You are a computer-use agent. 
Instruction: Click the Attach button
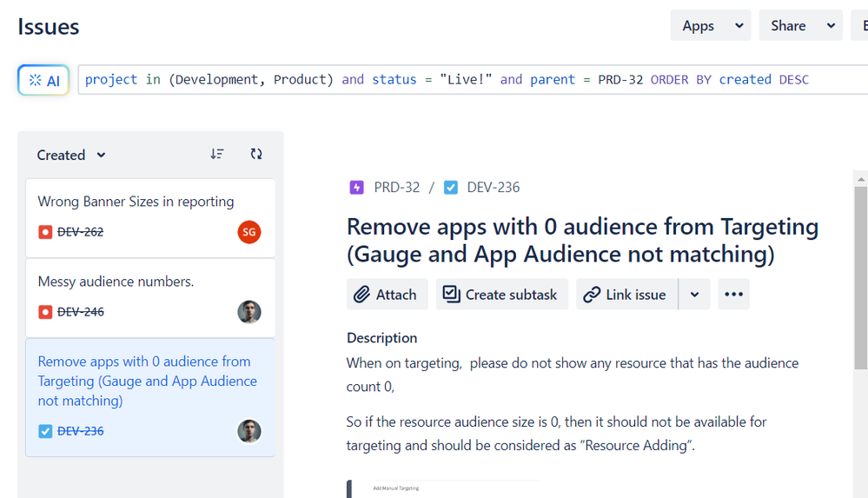[x=387, y=295]
